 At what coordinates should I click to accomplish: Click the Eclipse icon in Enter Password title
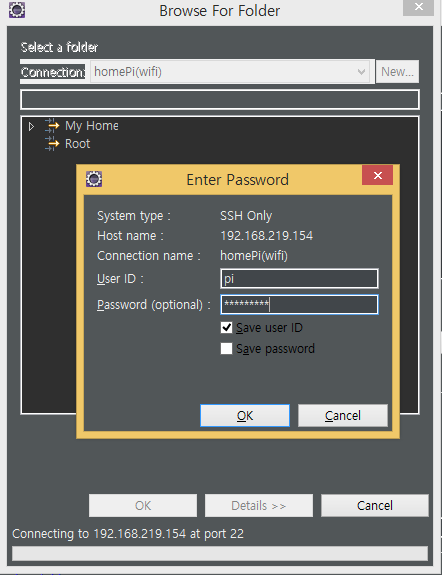(x=94, y=179)
